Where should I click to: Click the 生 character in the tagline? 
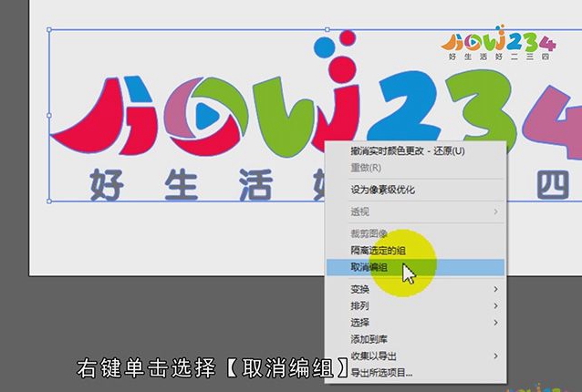182,185
